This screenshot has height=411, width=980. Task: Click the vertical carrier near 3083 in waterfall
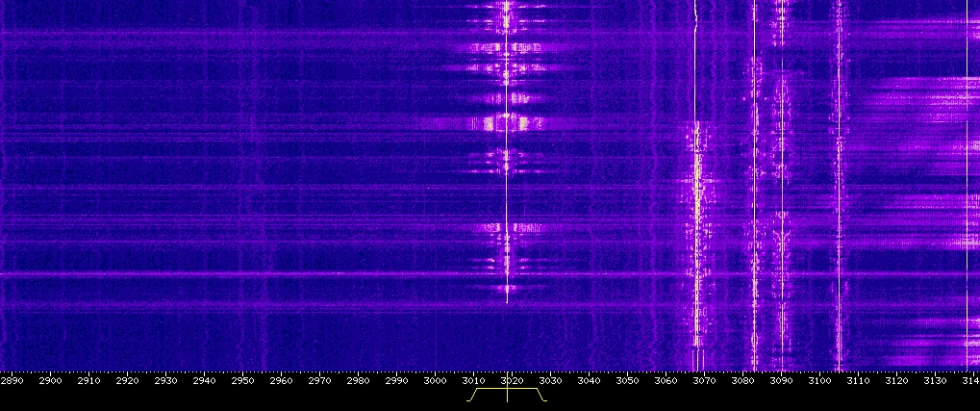[754, 188]
